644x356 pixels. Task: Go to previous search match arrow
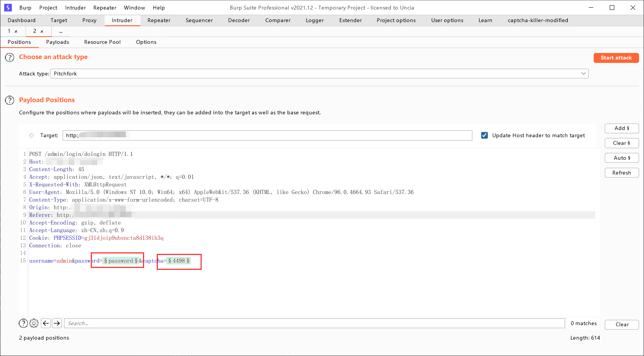[46, 323]
